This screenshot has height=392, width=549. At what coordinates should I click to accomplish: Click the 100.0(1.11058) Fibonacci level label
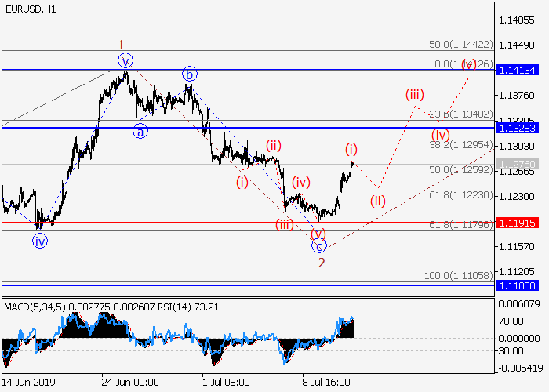pyautogui.click(x=458, y=276)
